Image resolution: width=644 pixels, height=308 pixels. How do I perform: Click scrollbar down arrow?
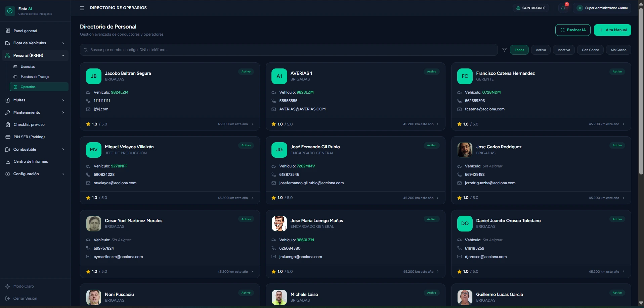(641, 303)
